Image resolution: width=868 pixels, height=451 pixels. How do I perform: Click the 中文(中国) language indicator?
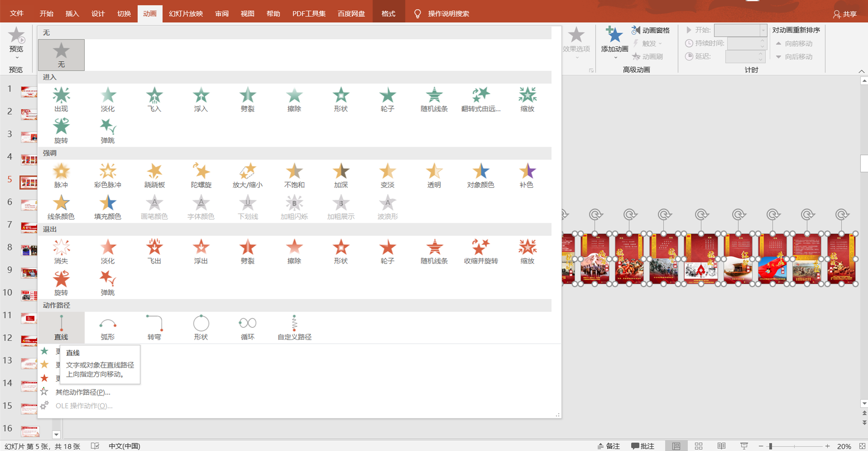coord(125,446)
